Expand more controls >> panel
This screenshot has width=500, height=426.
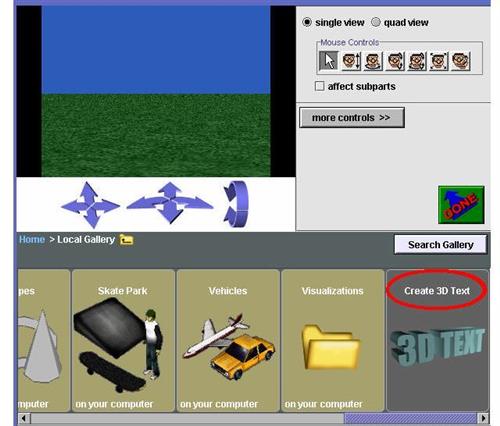click(x=352, y=117)
